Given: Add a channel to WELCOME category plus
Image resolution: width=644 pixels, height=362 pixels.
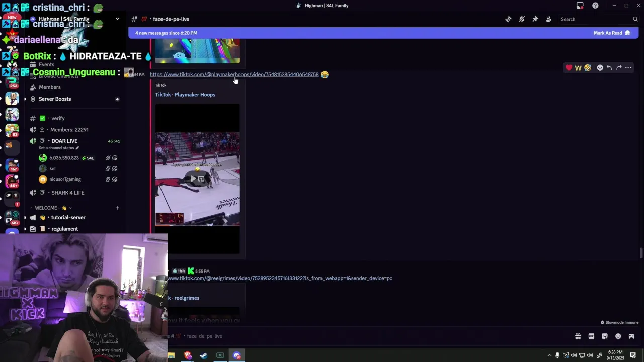Looking at the screenshot, I should pyautogui.click(x=117, y=208).
